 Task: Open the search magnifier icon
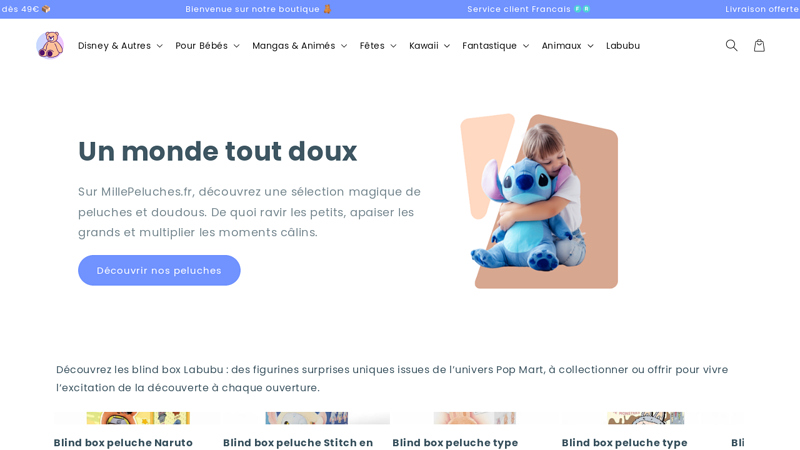pos(731,45)
